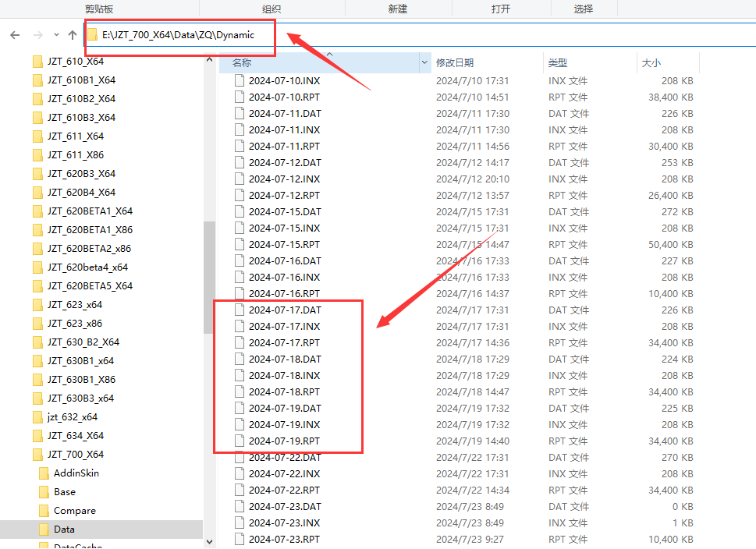756x549 pixels.
Task: Open JZT_611_X86 folder in tree
Action: pyautogui.click(x=76, y=154)
